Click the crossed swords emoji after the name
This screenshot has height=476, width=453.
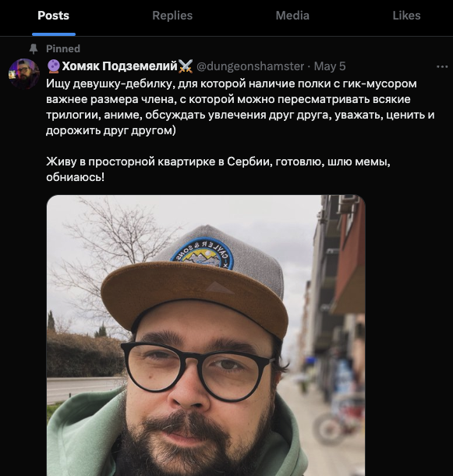[x=186, y=66]
